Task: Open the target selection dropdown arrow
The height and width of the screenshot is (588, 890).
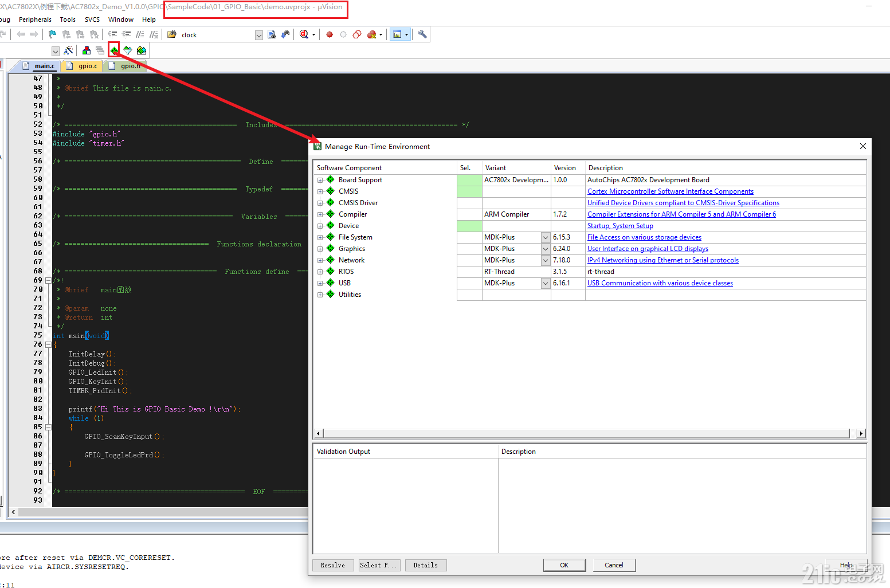Action: [x=56, y=51]
